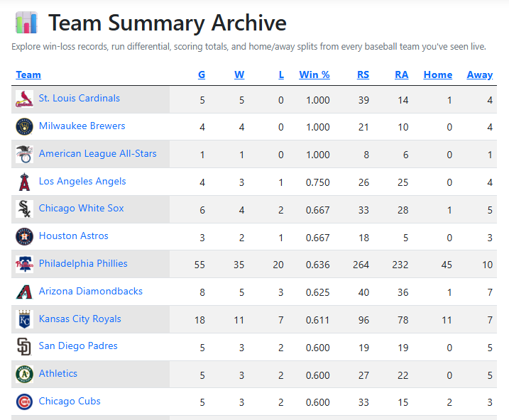Click the Athletics logo
Screen dimensions: 509x420
coord(24,375)
